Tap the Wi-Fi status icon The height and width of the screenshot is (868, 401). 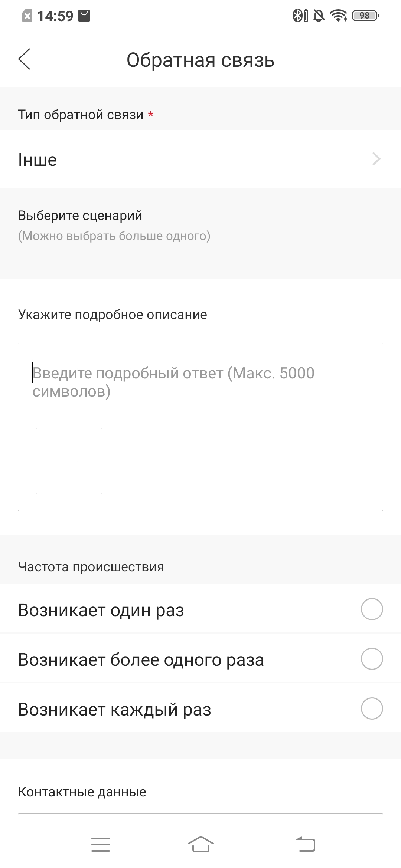pyautogui.click(x=338, y=16)
